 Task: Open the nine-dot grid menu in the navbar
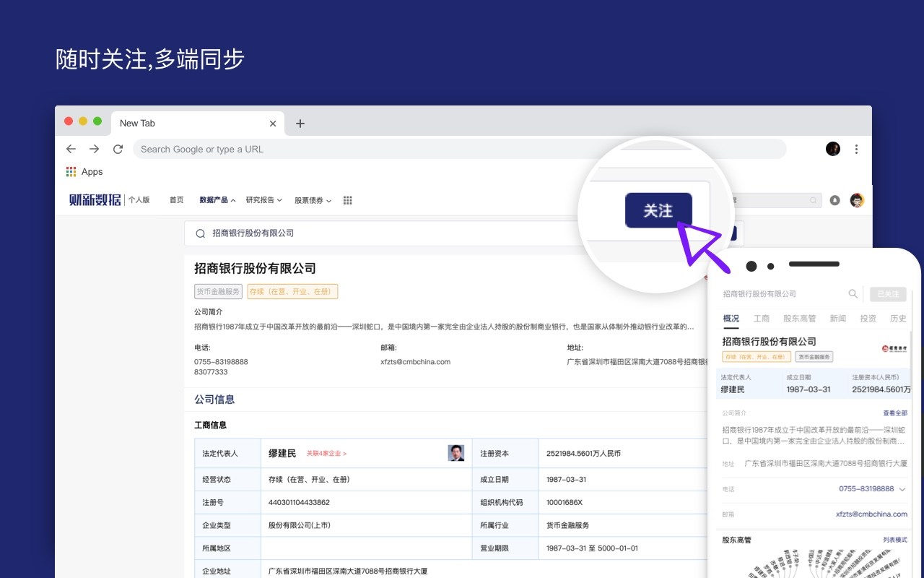347,200
